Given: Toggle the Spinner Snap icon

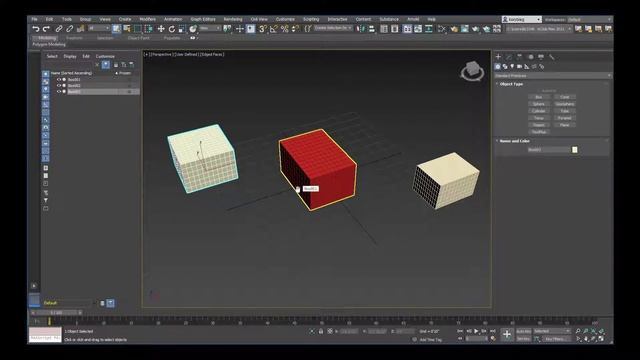Looking at the screenshot, I should 295,29.
